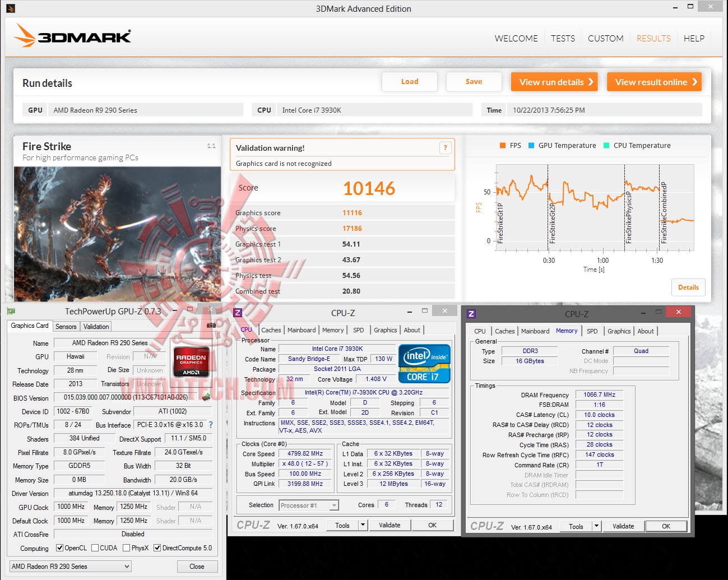This screenshot has height=580, width=728.
Task: Click the Intel Core i7 logo badge
Action: tap(424, 364)
